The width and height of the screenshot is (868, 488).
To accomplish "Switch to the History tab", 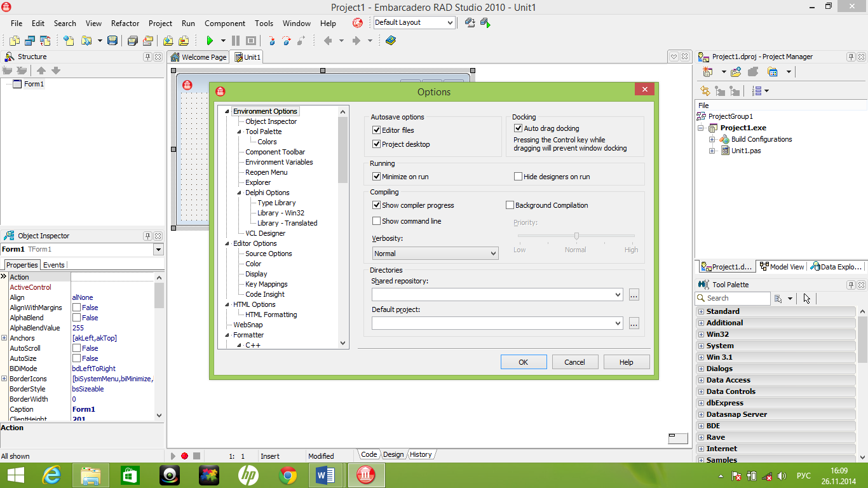I will click(421, 454).
